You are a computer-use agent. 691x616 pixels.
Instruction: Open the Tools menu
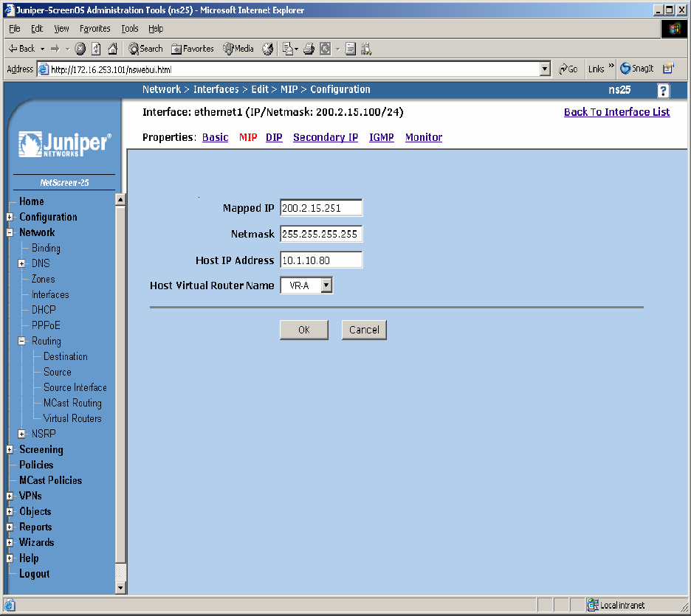pyautogui.click(x=130, y=29)
